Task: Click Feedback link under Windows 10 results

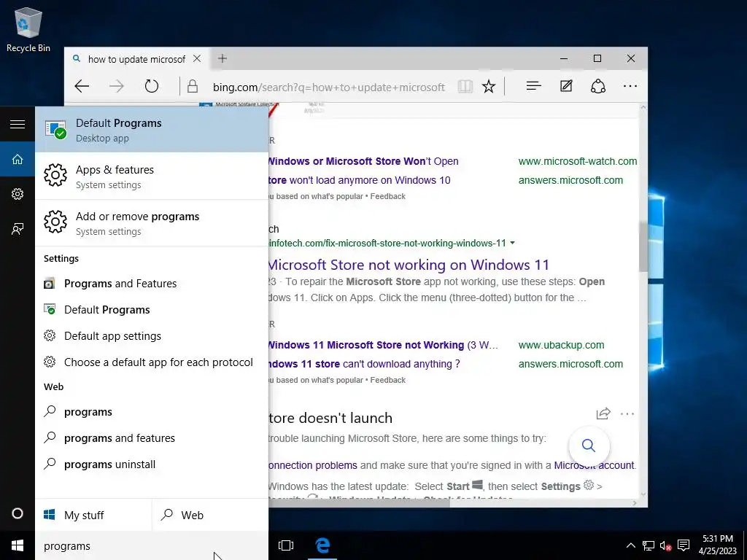Action: 388,196
